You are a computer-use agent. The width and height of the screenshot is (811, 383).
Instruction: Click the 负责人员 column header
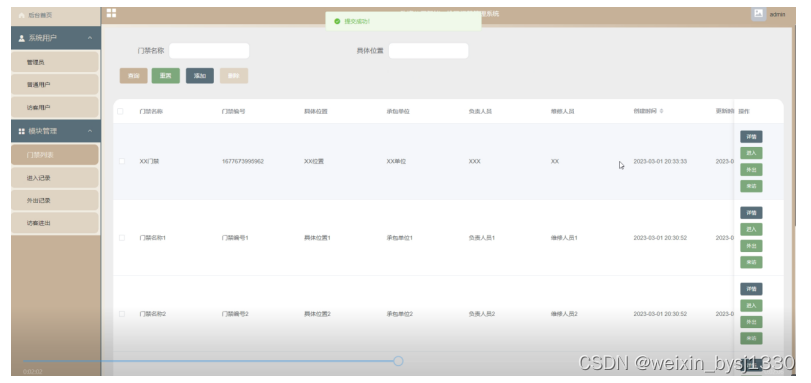click(x=480, y=111)
